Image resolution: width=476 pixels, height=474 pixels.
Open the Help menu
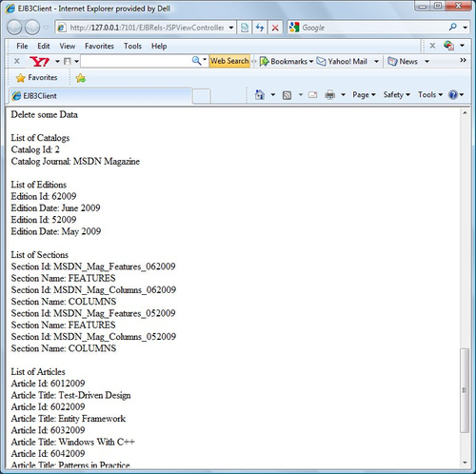click(x=159, y=46)
